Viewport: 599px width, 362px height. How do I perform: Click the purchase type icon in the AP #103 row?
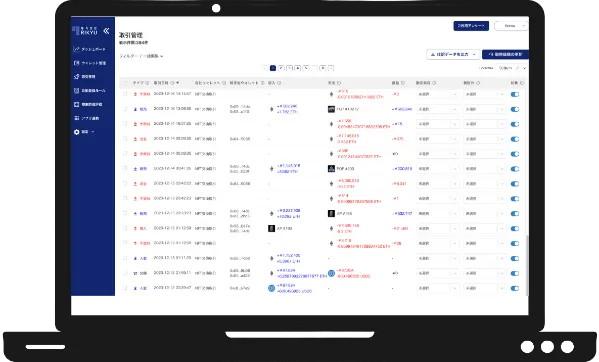pyautogui.click(x=135, y=228)
